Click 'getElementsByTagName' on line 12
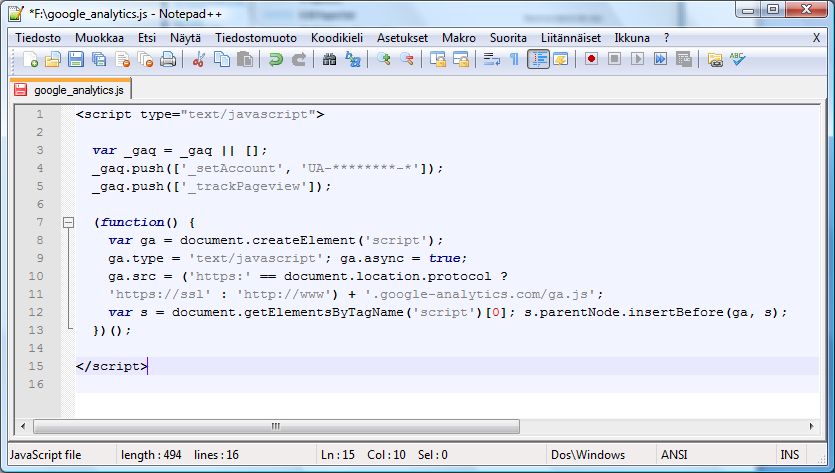The height and width of the screenshot is (473, 835). pyautogui.click(x=323, y=312)
